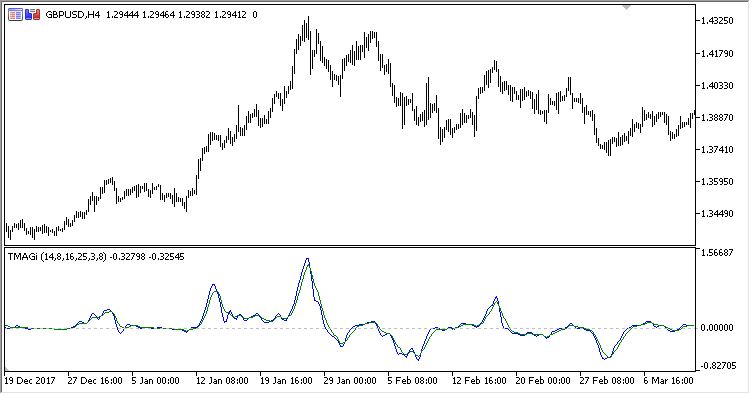Click the 12 Feb 16:00 time label

click(479, 381)
